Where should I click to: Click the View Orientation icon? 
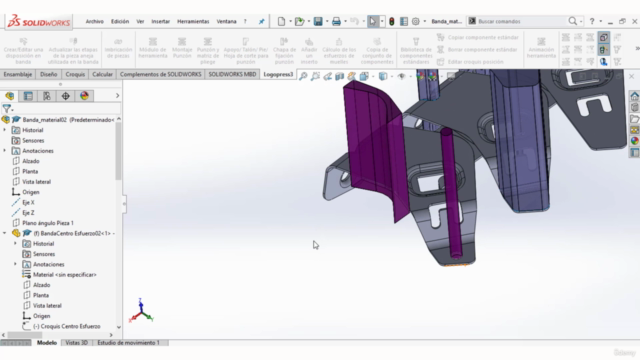pyautogui.click(x=364, y=76)
